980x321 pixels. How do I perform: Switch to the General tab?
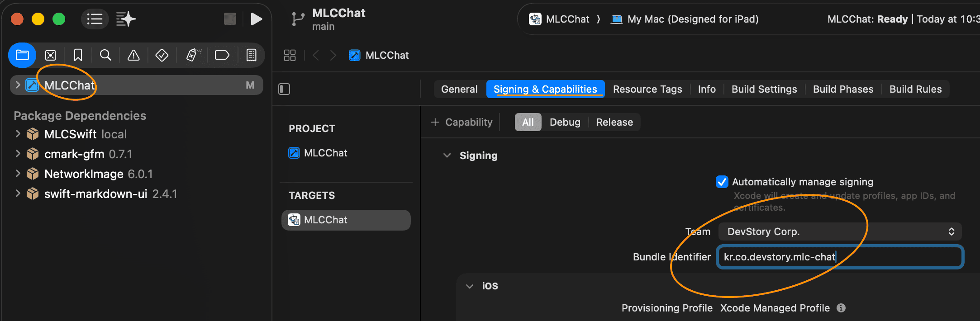click(459, 89)
